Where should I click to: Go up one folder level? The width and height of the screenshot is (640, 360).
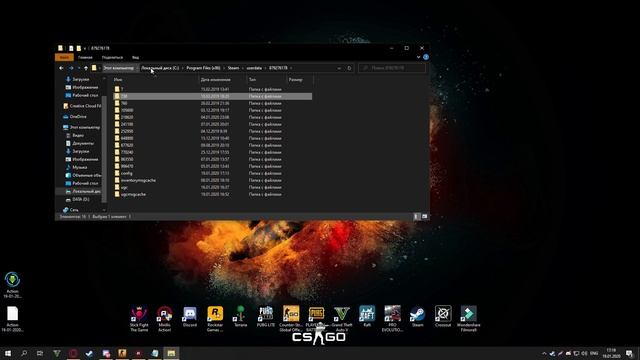pyautogui.click(x=86, y=68)
